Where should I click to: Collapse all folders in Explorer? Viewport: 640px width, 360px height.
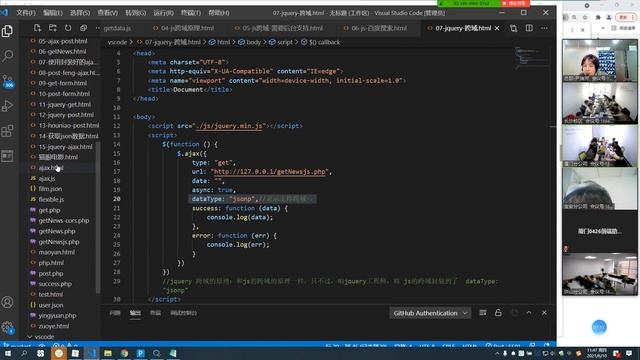tap(83, 28)
